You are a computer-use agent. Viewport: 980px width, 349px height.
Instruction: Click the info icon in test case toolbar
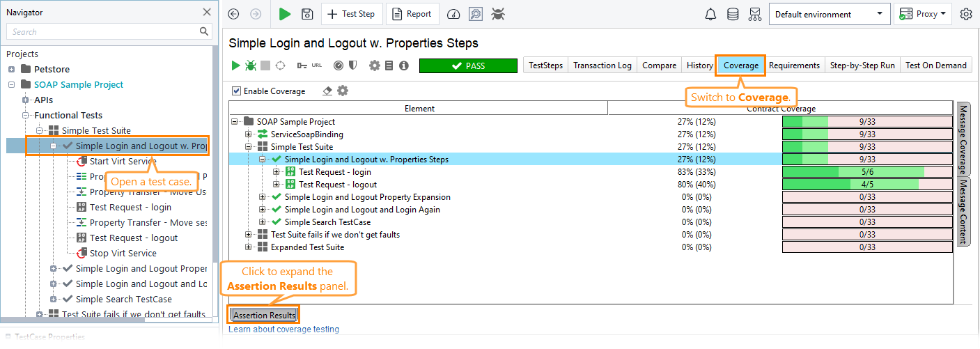pos(403,65)
